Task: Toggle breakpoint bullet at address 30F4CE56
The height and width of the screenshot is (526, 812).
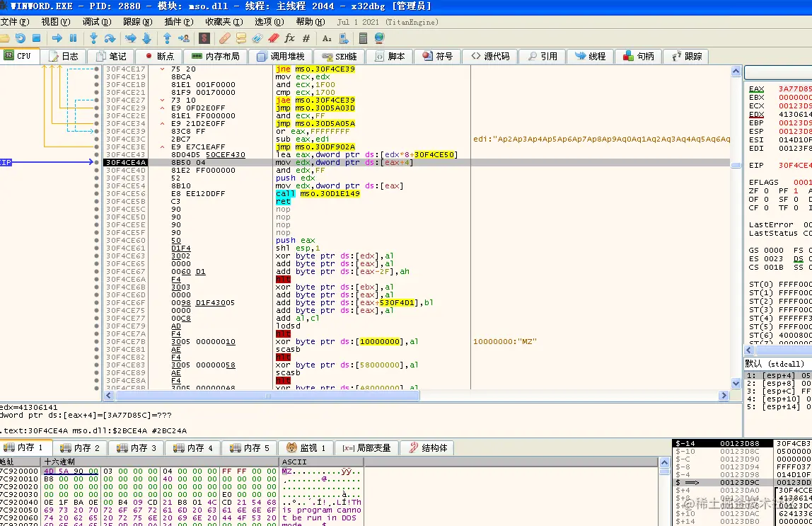Action: tap(97, 193)
